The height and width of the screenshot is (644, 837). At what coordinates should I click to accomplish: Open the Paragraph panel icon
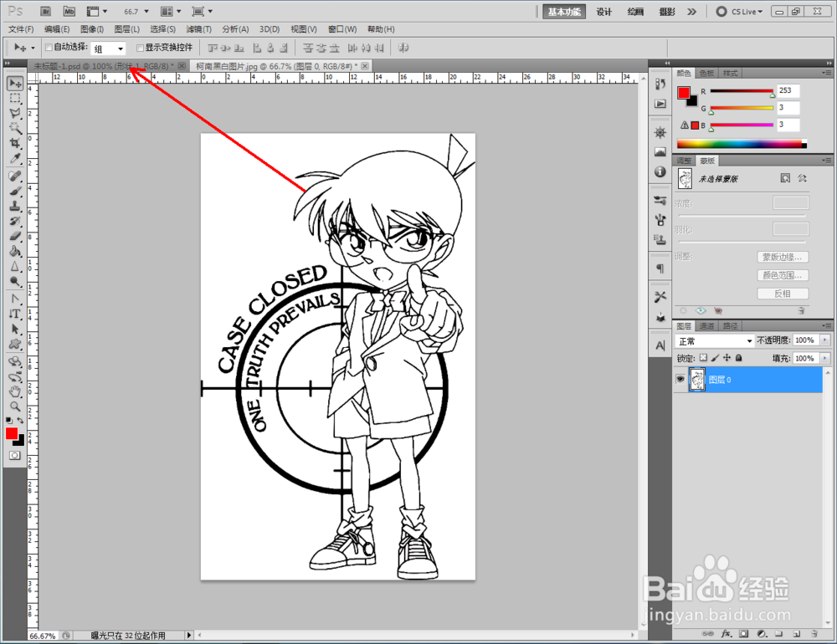click(x=660, y=268)
